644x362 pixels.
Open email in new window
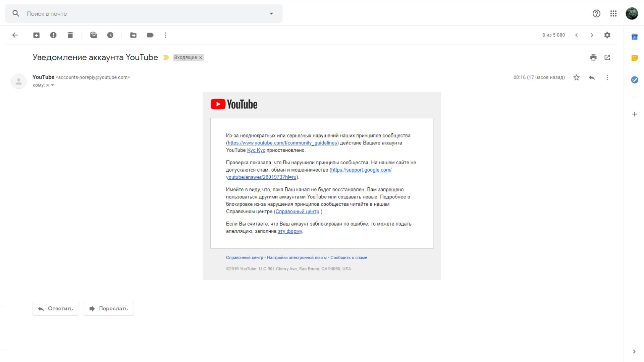point(607,58)
